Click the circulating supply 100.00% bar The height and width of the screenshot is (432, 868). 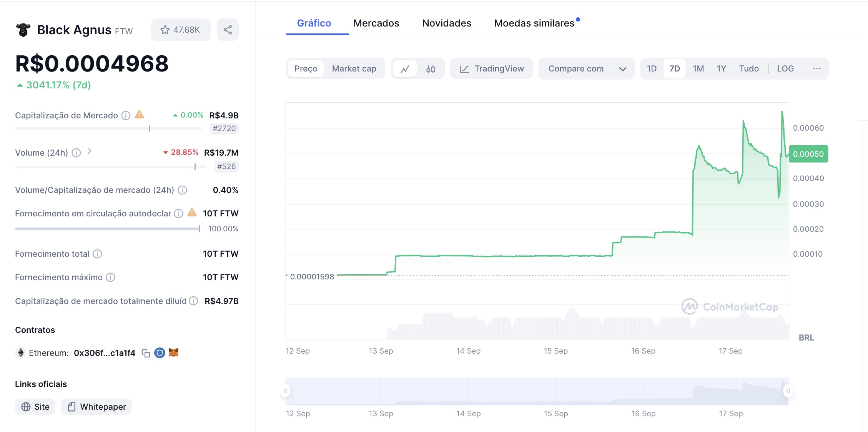click(108, 229)
